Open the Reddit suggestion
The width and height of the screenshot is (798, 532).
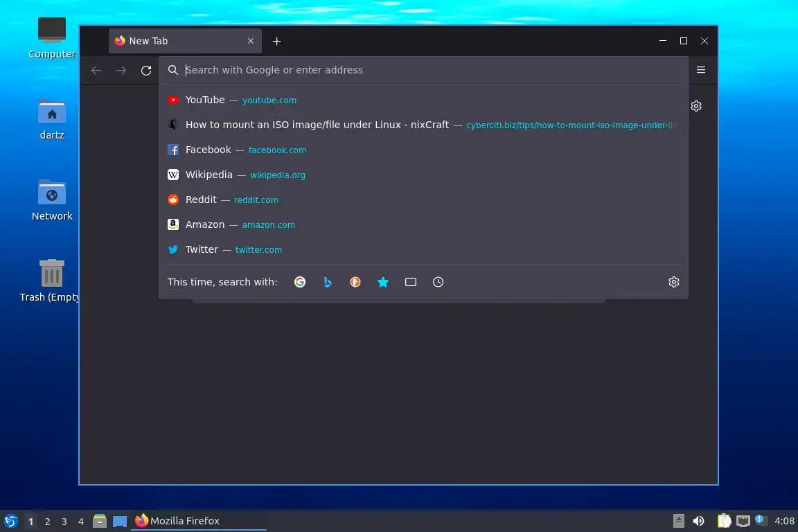point(423,199)
